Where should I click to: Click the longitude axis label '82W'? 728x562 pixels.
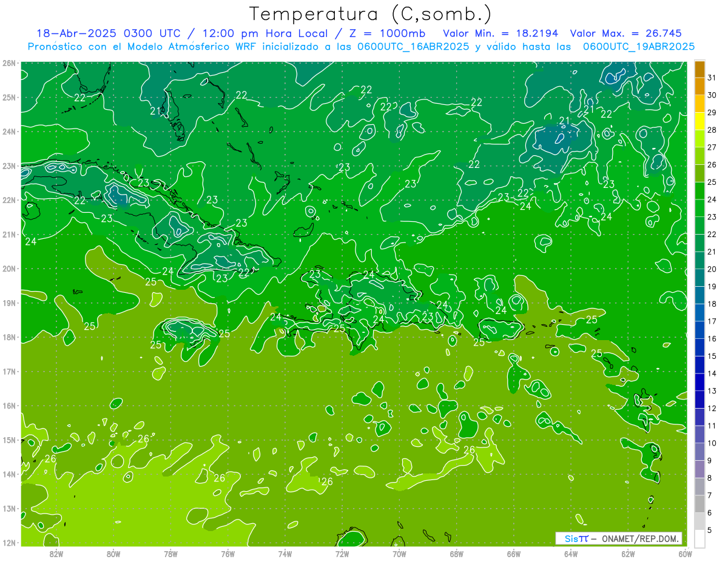[x=56, y=554]
